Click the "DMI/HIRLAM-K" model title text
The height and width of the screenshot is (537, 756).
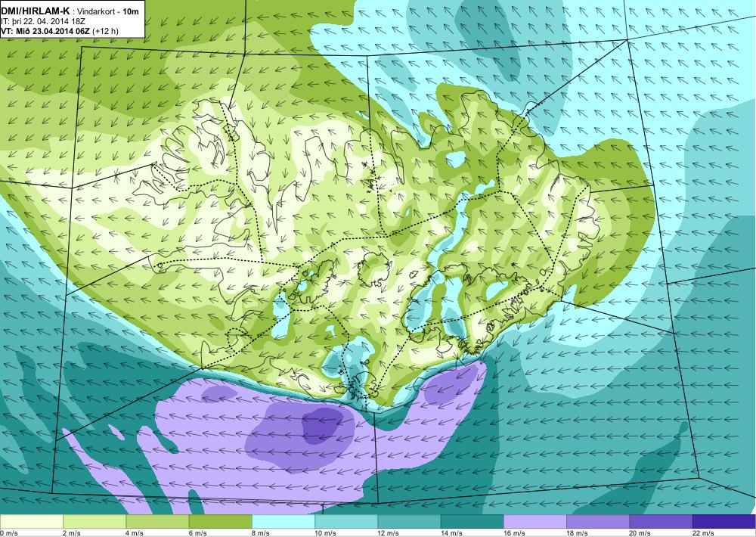[36, 11]
